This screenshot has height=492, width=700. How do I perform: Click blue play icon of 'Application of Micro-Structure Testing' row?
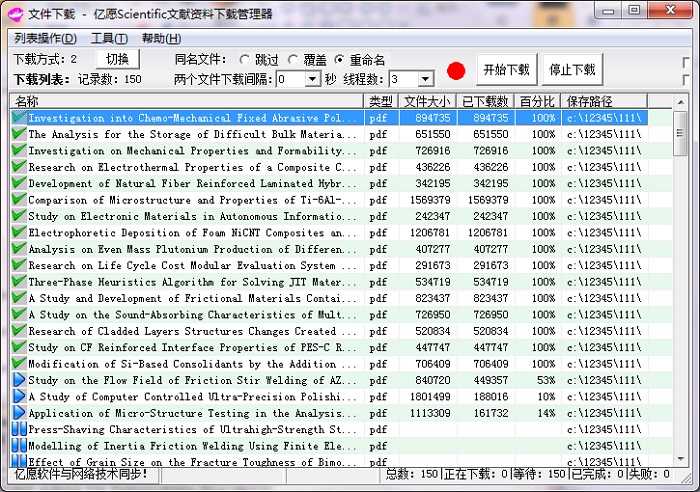[19, 413]
